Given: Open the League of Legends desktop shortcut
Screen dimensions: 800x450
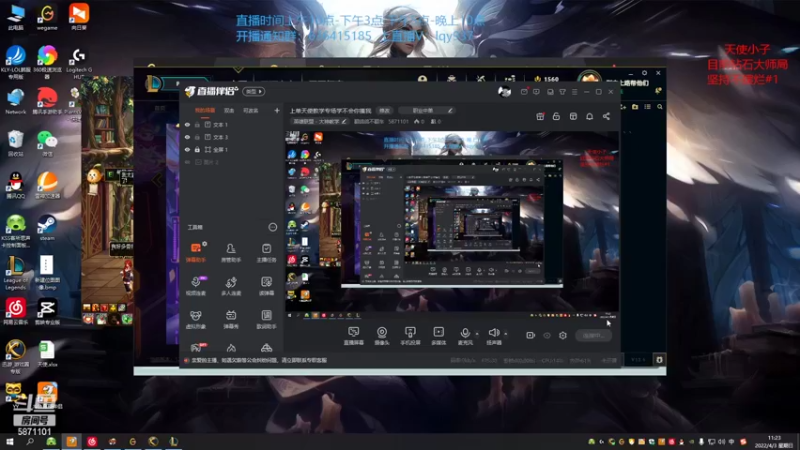Looking at the screenshot, I should click(x=16, y=273).
